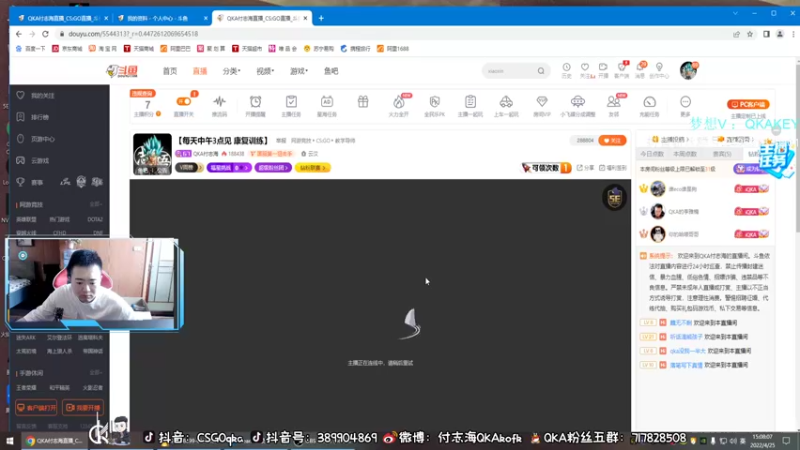Open a new Chrome tab
Screen dimensions: 800x450
tap(321, 18)
